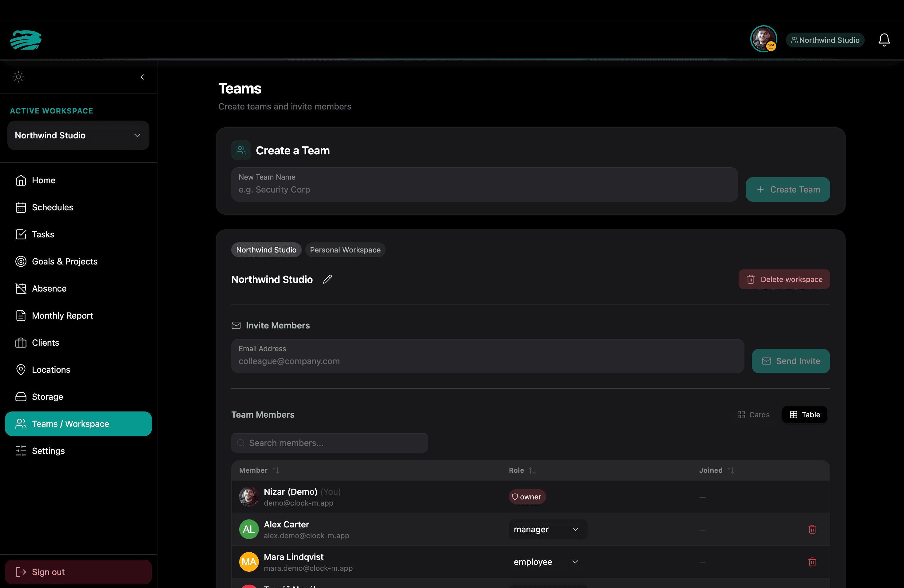Select the Northwind Studio workspace tab
The height and width of the screenshot is (588, 904).
point(266,249)
